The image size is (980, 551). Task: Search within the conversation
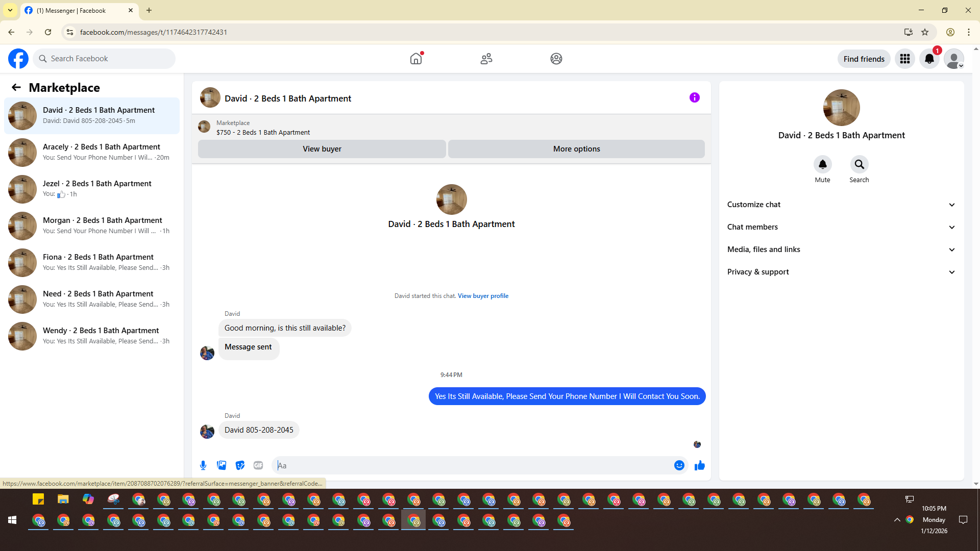click(859, 164)
